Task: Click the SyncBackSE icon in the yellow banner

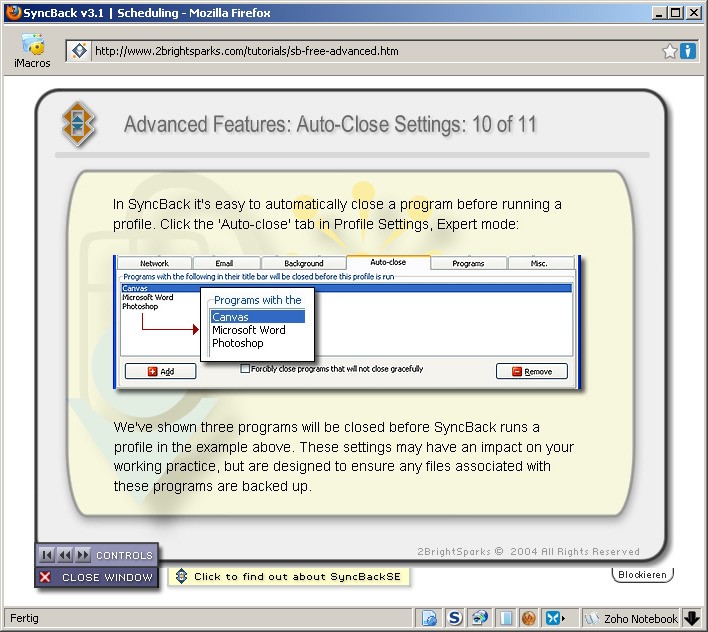Action: (x=181, y=576)
